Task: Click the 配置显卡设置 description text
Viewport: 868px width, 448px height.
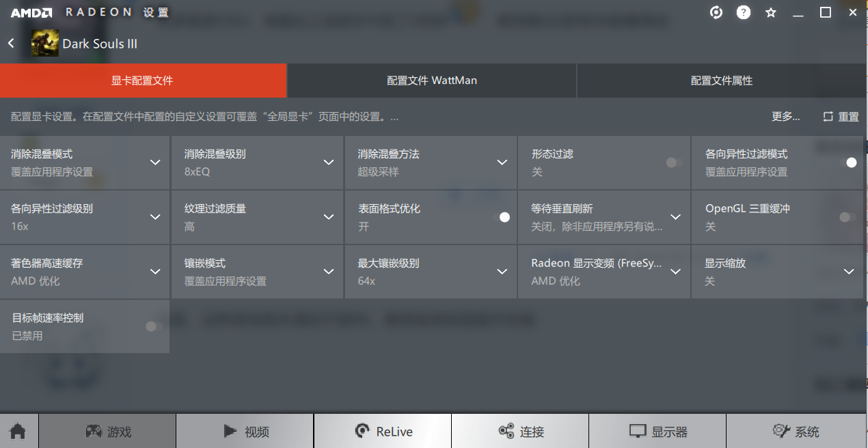Action: (x=204, y=117)
